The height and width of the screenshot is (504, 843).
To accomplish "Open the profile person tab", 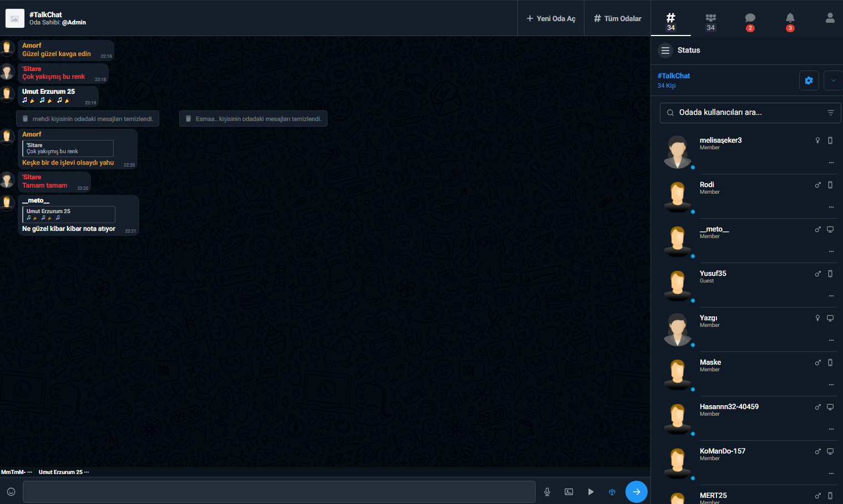I will [x=830, y=18].
